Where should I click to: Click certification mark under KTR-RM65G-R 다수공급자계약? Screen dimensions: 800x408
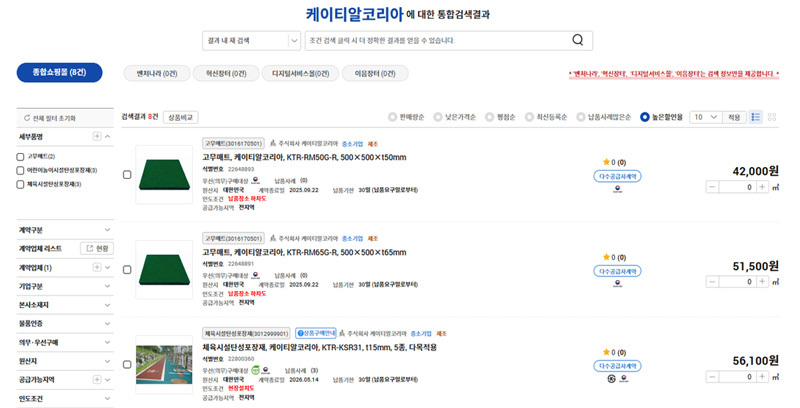pyautogui.click(x=617, y=284)
